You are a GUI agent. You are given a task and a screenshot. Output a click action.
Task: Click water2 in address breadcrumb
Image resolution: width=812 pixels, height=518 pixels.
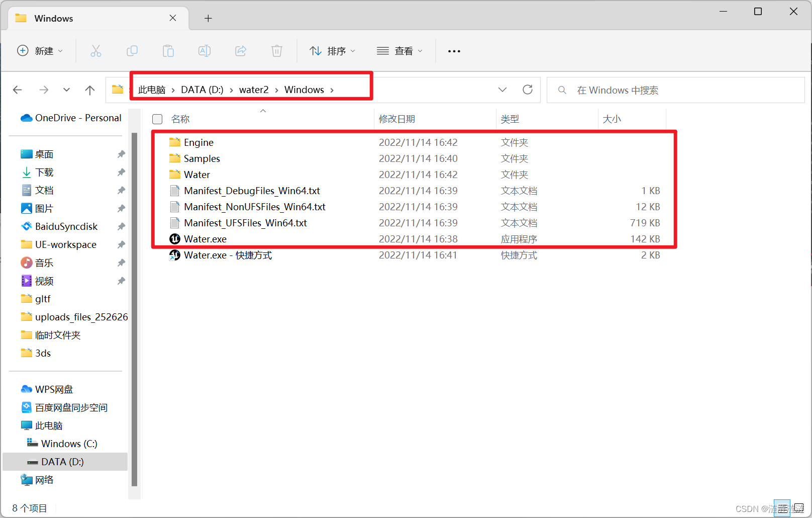pos(254,90)
